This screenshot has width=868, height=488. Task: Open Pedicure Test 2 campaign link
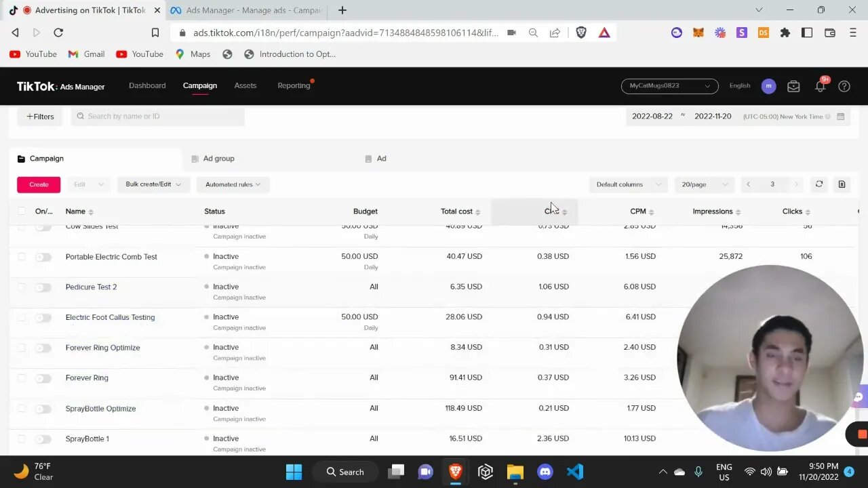[x=91, y=287]
